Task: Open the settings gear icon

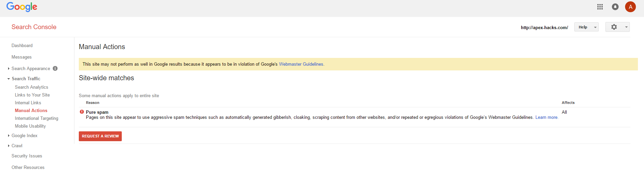Action: pos(614,27)
